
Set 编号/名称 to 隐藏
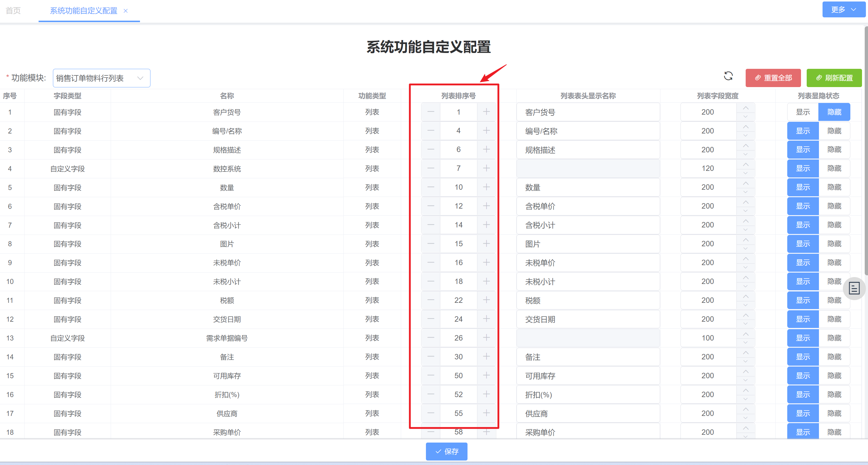(x=834, y=131)
